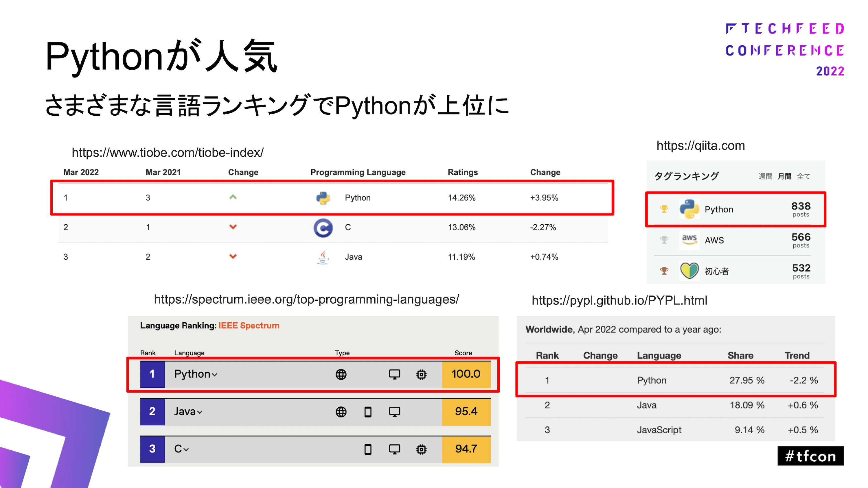Image resolution: width=868 pixels, height=488 pixels.
Task: Click gold trophy beside Python tag
Action: pos(664,209)
